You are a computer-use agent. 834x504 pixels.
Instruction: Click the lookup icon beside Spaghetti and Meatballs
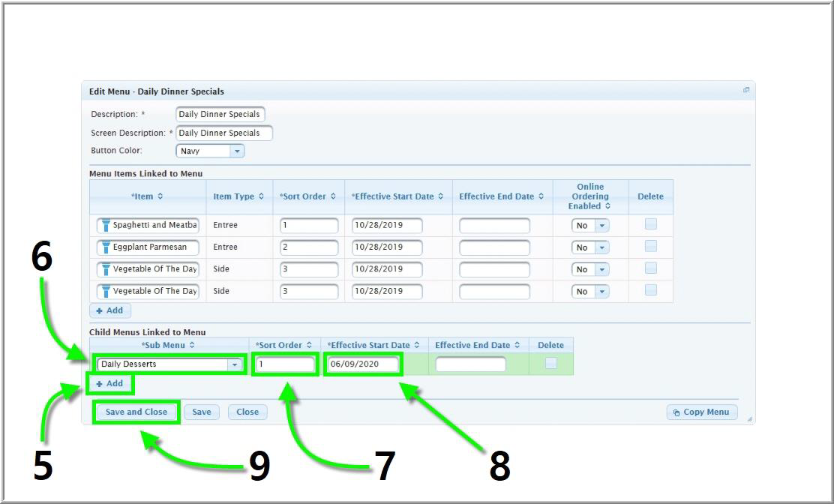(x=105, y=226)
